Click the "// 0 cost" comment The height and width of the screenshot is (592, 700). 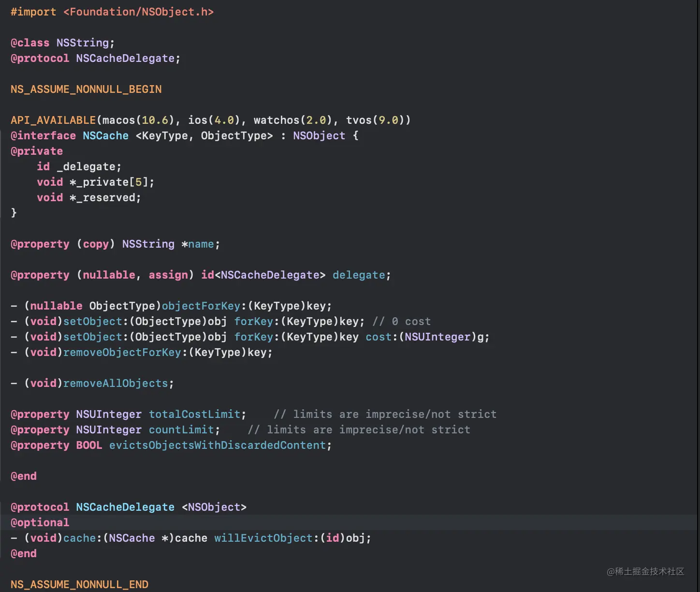click(402, 321)
